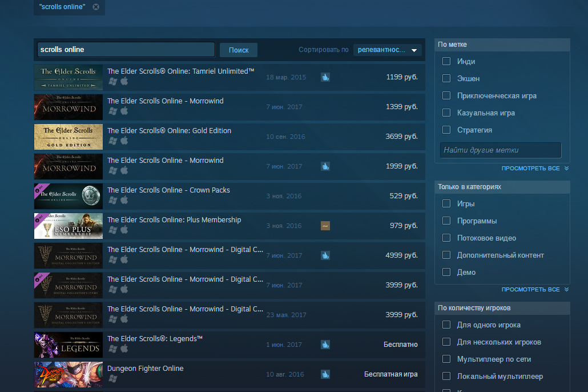This screenshot has height=392, width=588.
Task: Click the Mac icon under Elder Scrolls Legends
Action: point(124,349)
